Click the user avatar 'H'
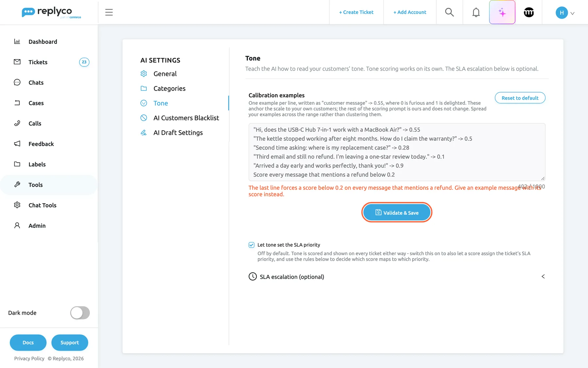The width and height of the screenshot is (588, 368). pos(562,12)
